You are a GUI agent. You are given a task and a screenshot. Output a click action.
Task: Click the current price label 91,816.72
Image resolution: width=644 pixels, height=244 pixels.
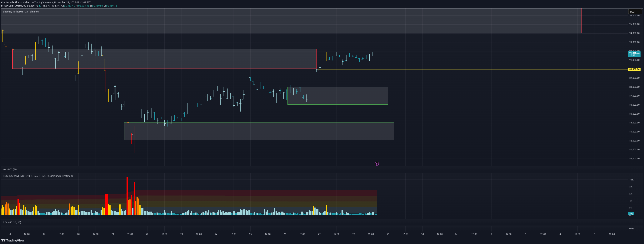click(634, 53)
